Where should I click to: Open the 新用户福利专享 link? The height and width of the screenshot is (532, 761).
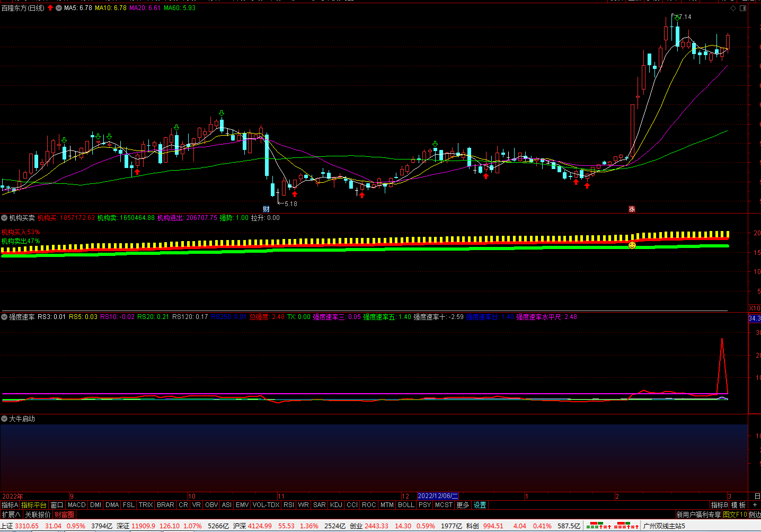(698, 515)
